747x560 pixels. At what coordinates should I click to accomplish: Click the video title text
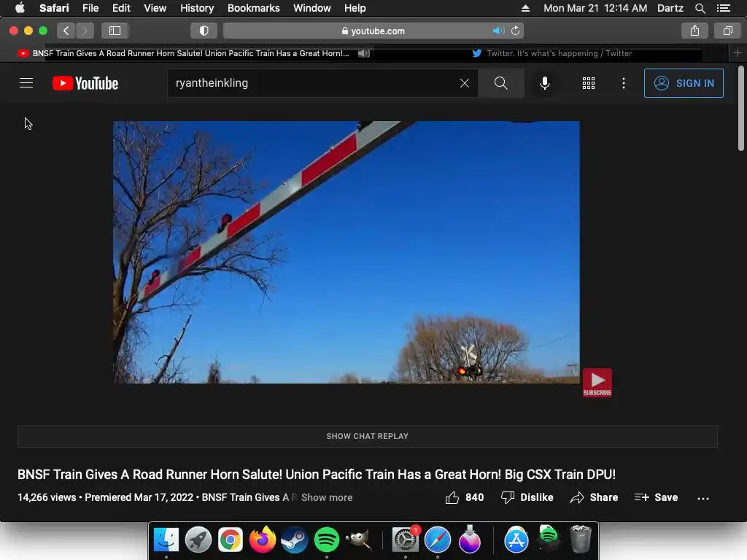click(x=317, y=475)
